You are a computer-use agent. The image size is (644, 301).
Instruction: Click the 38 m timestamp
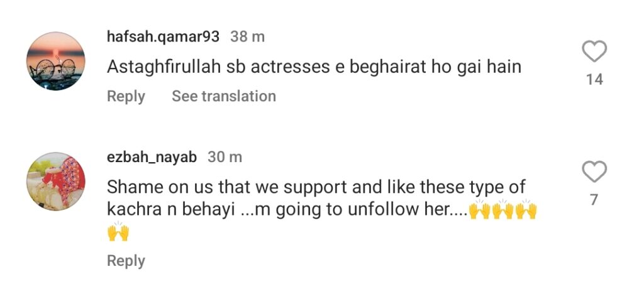(x=247, y=36)
